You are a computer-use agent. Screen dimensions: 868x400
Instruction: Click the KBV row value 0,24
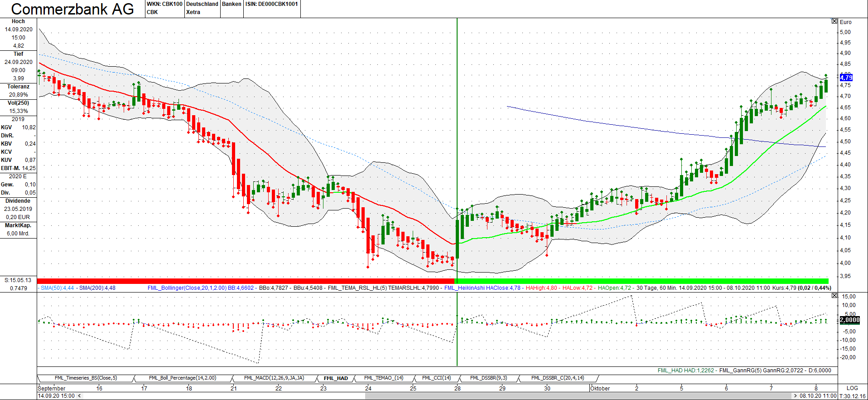point(30,144)
